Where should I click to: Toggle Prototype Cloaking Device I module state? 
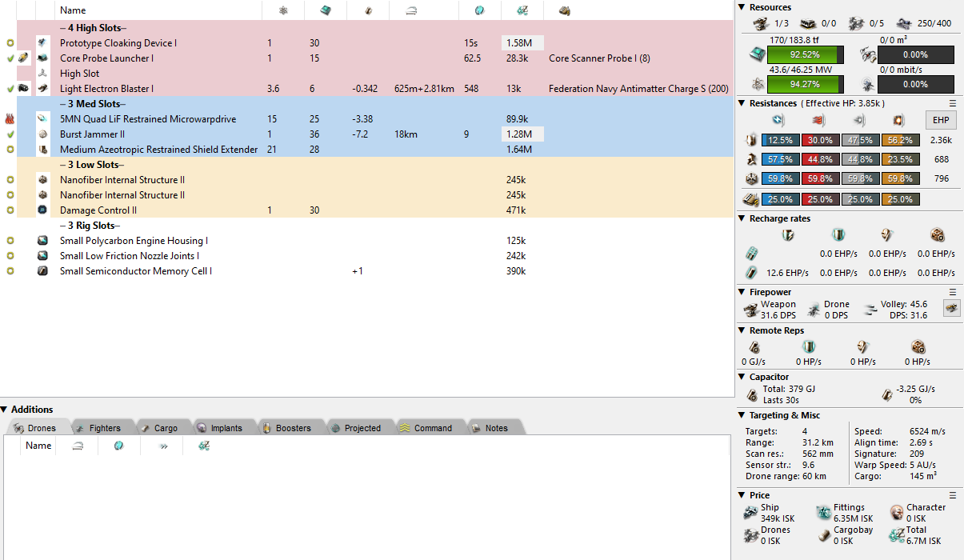10,43
